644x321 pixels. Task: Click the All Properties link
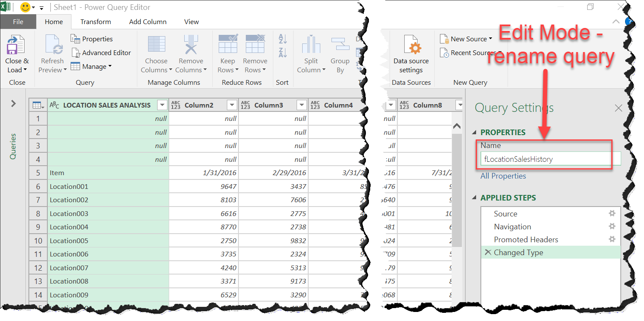coord(503,176)
